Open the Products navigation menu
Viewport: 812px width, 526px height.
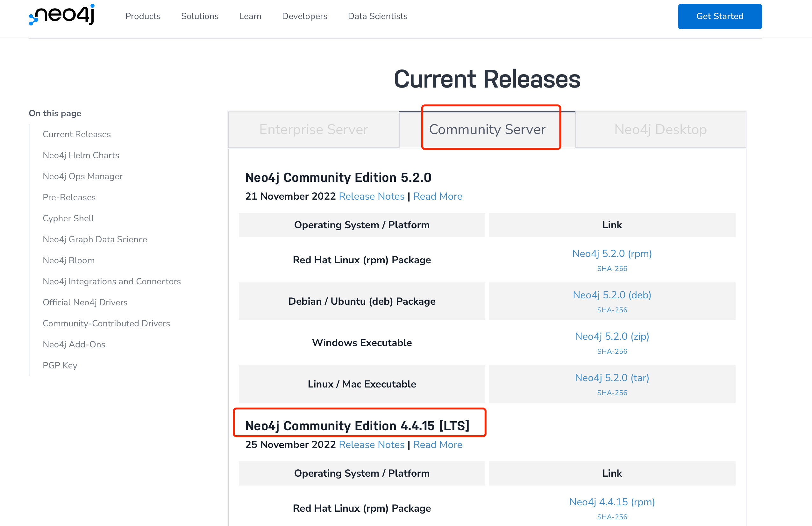point(143,16)
